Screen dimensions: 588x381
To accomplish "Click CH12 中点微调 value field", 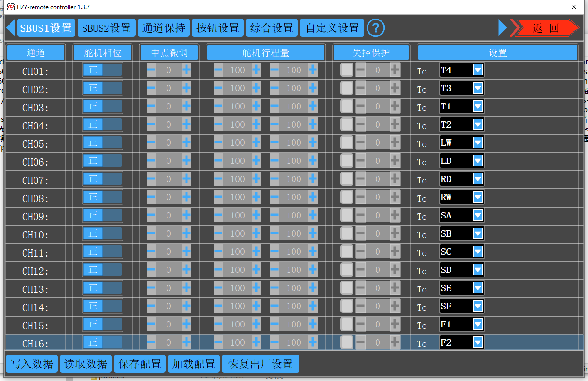I will (168, 270).
